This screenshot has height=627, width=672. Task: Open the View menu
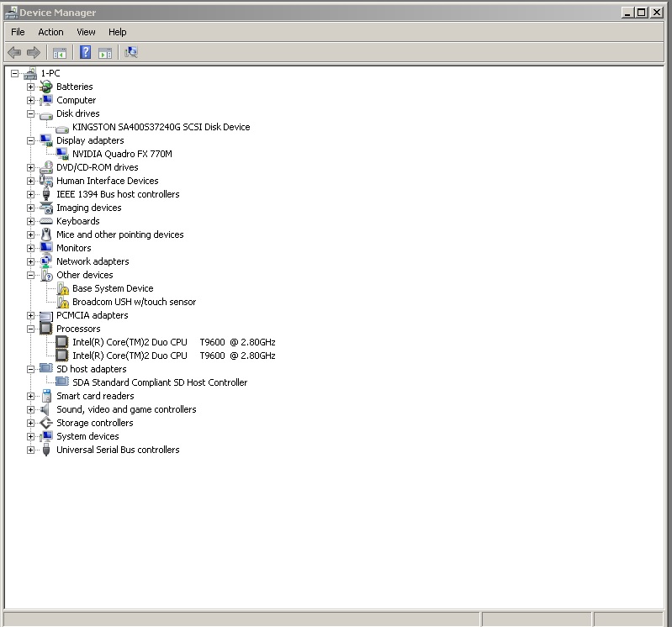(x=86, y=32)
